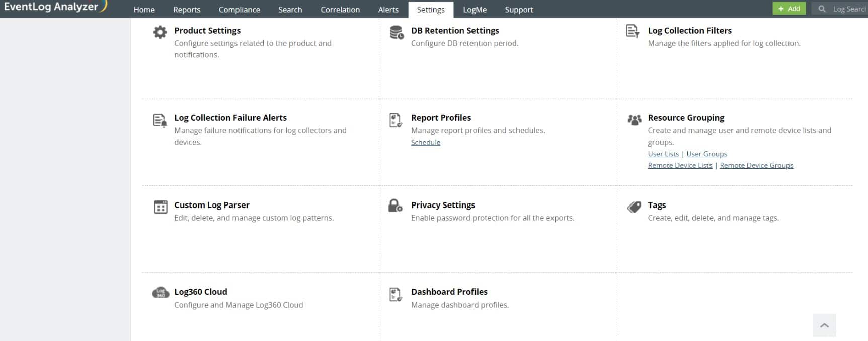
Task: Open the Schedule link under Report Profiles
Action: click(426, 142)
